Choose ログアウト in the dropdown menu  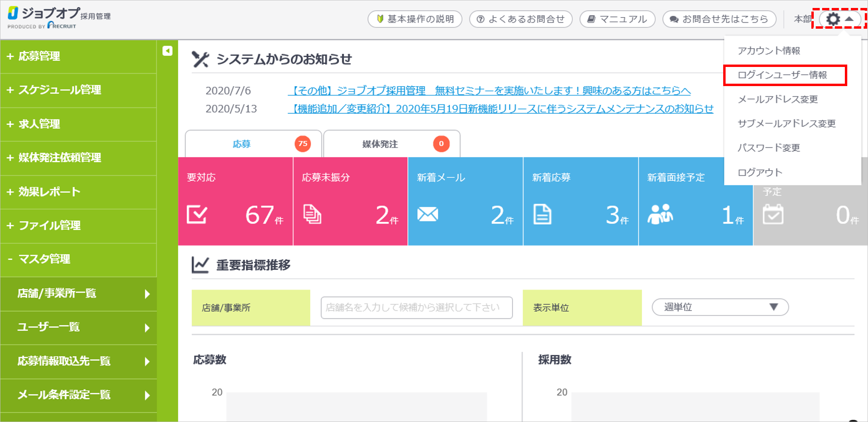(760, 173)
